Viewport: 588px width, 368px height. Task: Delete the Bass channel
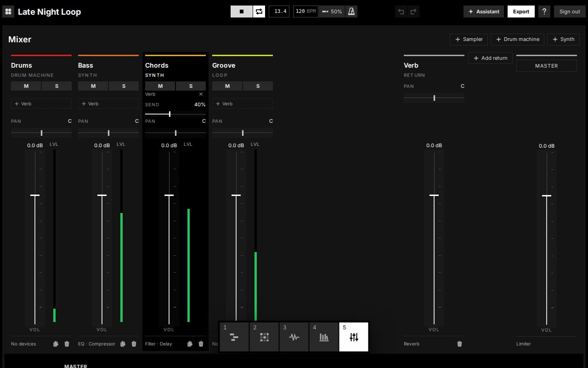(134, 344)
